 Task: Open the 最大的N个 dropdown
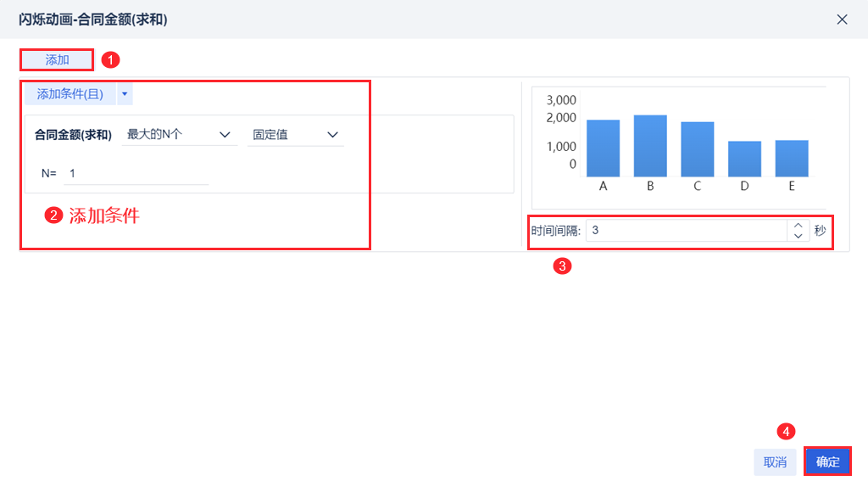click(180, 135)
